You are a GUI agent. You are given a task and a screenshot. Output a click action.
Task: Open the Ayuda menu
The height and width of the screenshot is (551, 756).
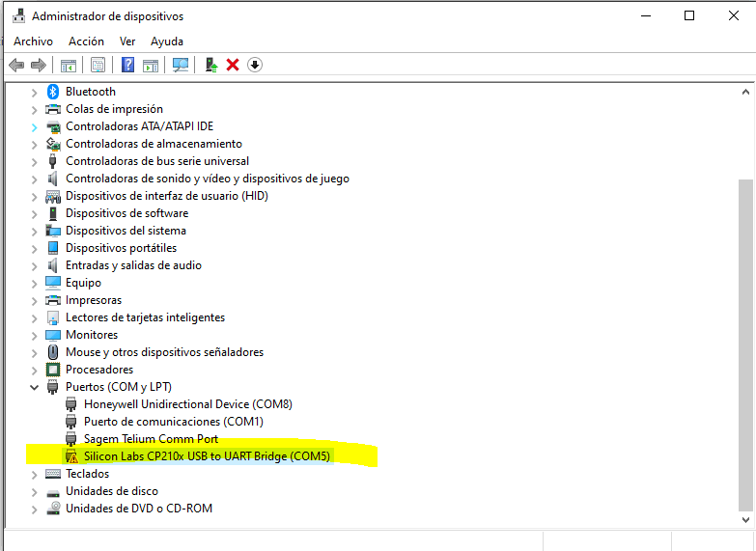tap(167, 41)
